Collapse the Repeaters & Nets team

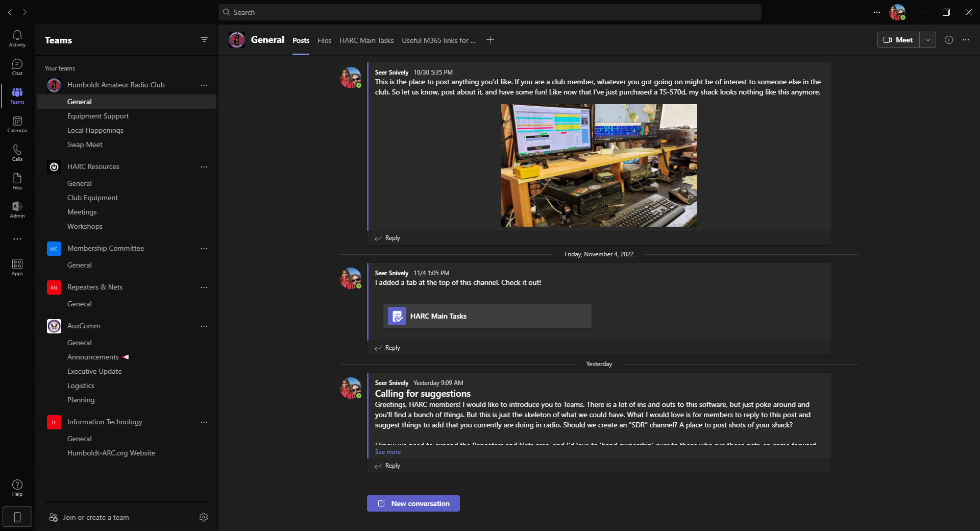(x=95, y=287)
